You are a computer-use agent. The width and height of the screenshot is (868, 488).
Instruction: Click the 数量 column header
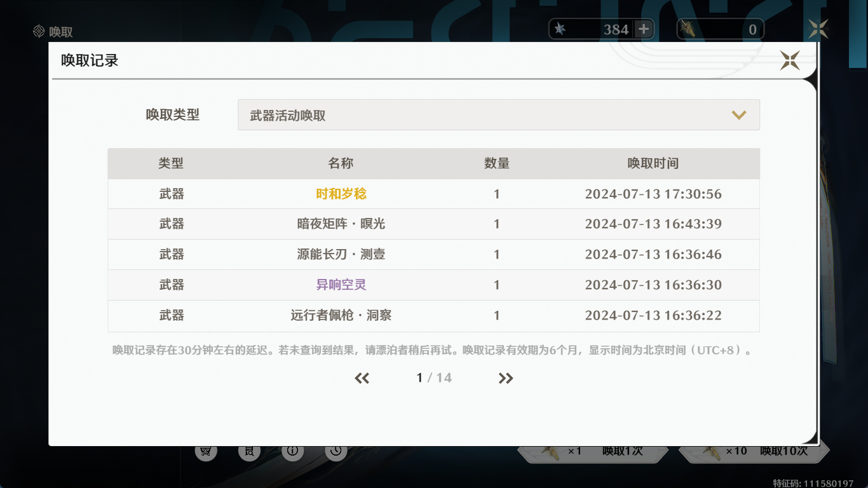(x=497, y=163)
